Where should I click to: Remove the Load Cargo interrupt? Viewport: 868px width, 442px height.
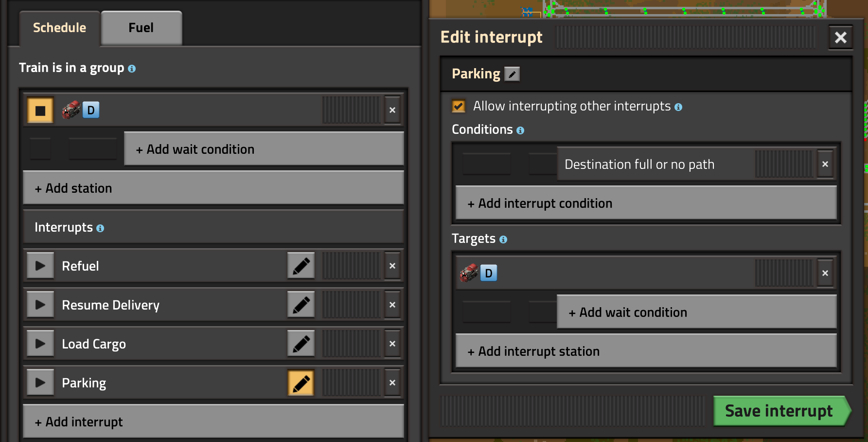click(x=392, y=344)
